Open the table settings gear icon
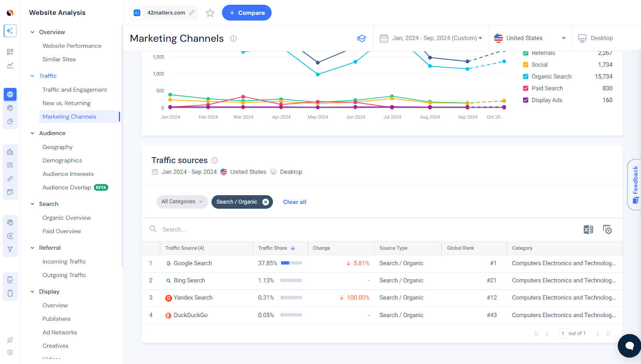 click(607, 229)
